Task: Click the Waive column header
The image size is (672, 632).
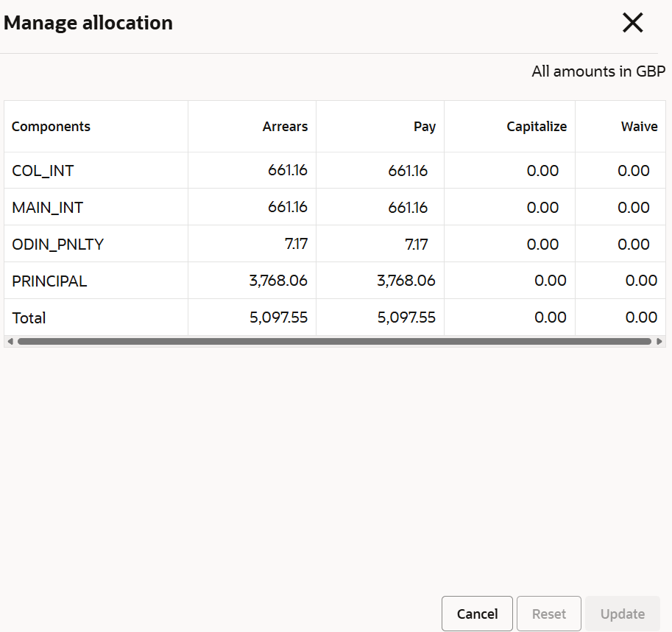Action: (639, 127)
